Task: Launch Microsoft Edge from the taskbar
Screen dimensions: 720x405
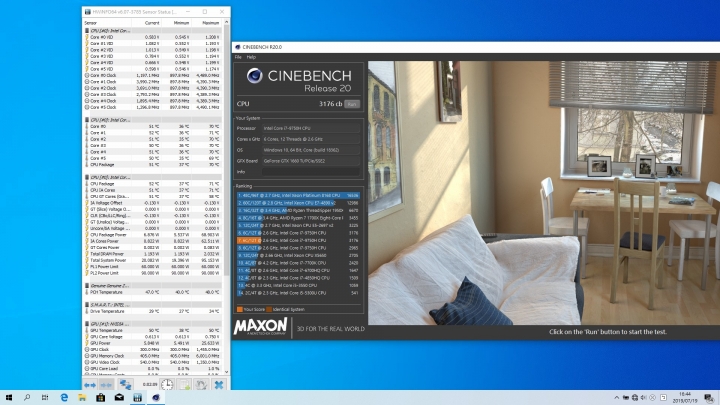Action: point(64,398)
